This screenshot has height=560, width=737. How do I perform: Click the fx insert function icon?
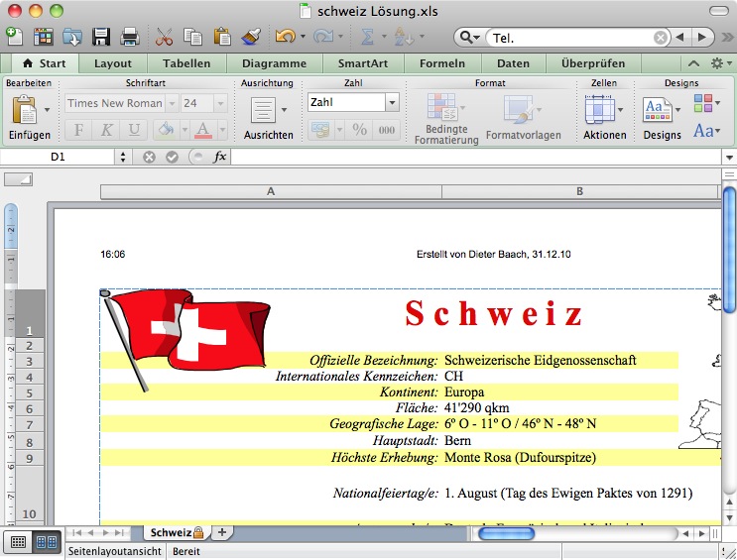point(220,157)
